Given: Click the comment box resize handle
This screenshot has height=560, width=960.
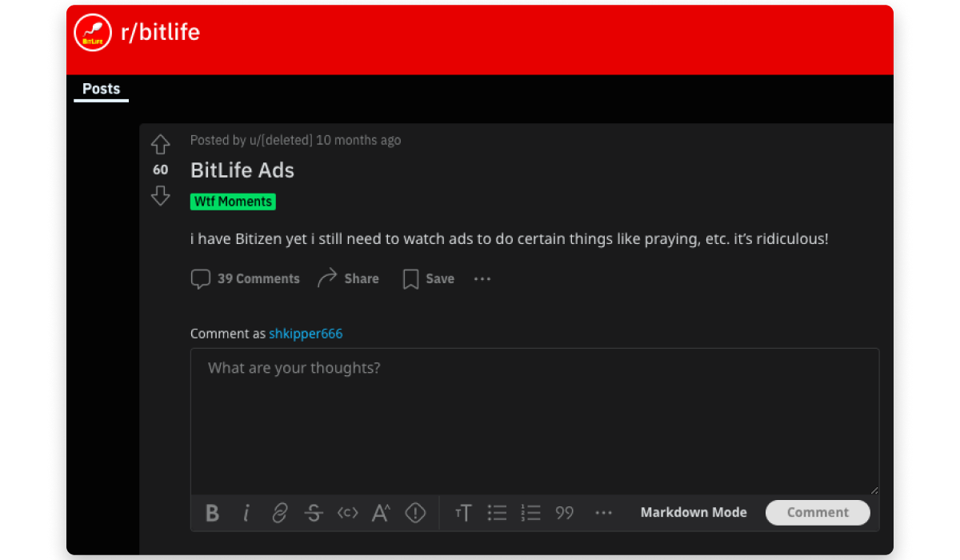Looking at the screenshot, I should point(874,490).
